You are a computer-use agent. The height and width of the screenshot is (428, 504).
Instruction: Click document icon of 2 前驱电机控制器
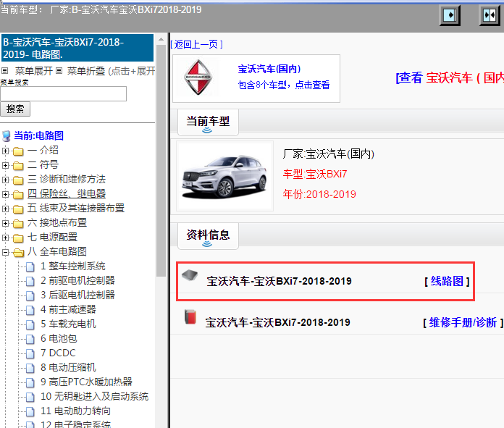[x=30, y=282]
